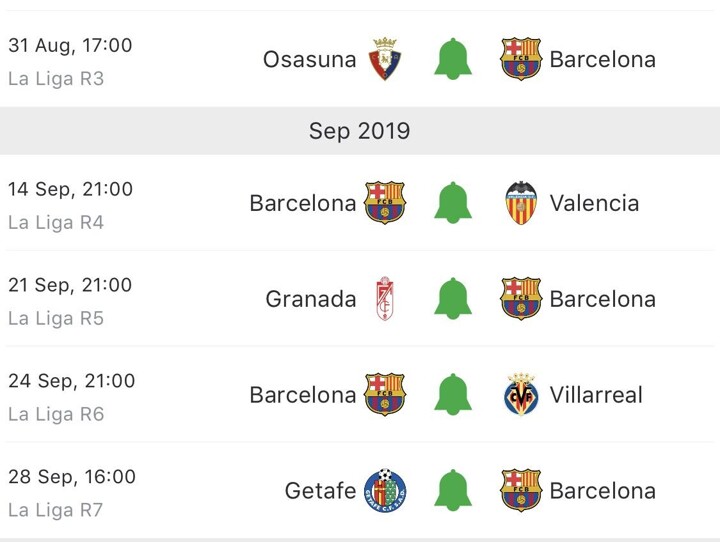
Task: Open the Getafe team name link
Action: coord(320,491)
